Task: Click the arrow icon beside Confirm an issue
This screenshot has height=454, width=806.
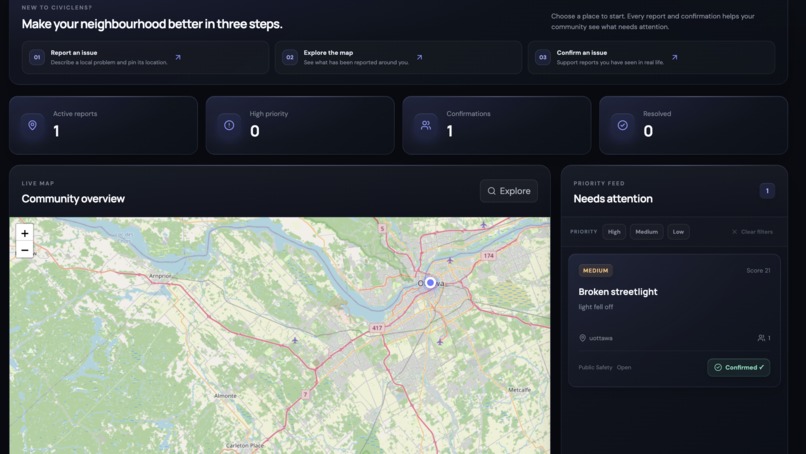Action: click(x=674, y=58)
